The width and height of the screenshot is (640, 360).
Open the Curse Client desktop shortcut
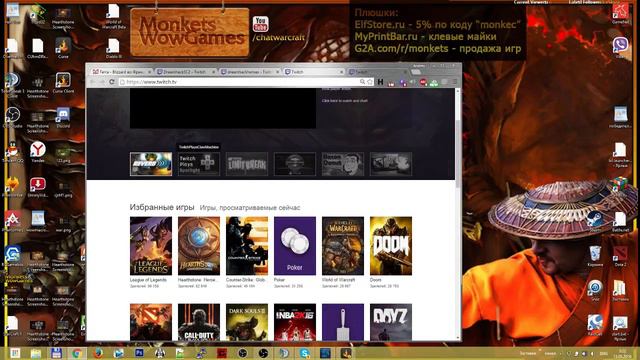point(63,83)
